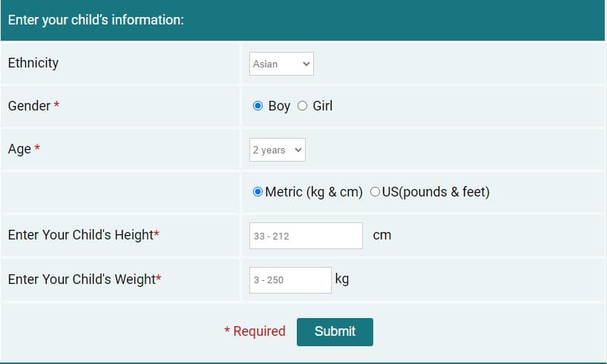
Task: Click the "Enter your child's information:" header
Action: pos(96,20)
